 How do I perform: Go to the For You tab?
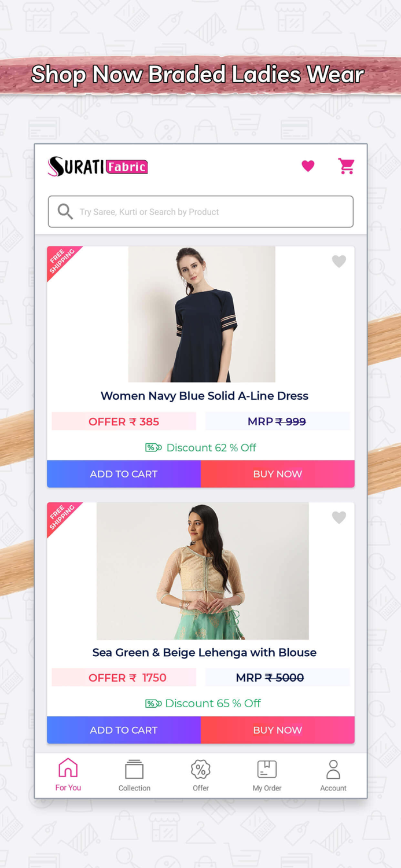[68, 775]
